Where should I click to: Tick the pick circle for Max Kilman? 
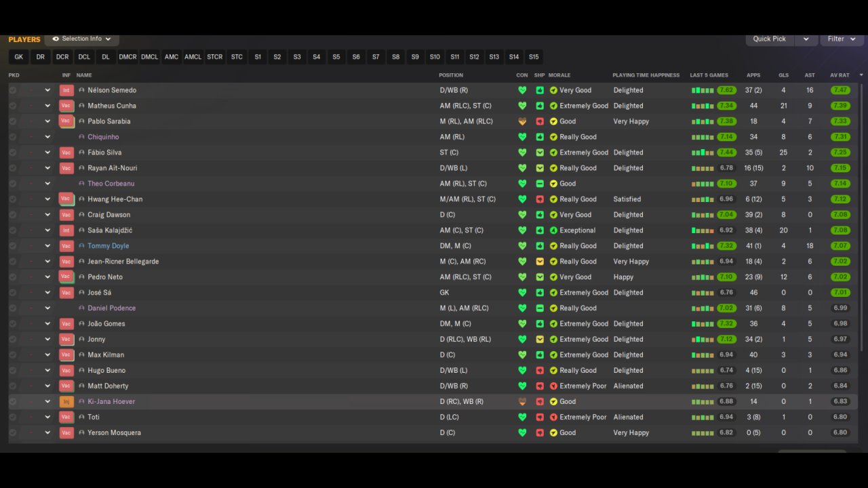(13, 354)
